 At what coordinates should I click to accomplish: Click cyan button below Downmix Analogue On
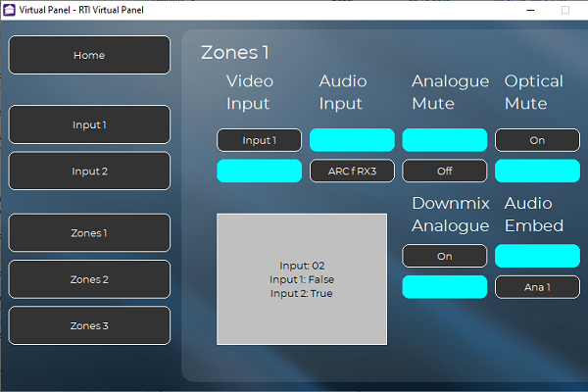(x=445, y=287)
